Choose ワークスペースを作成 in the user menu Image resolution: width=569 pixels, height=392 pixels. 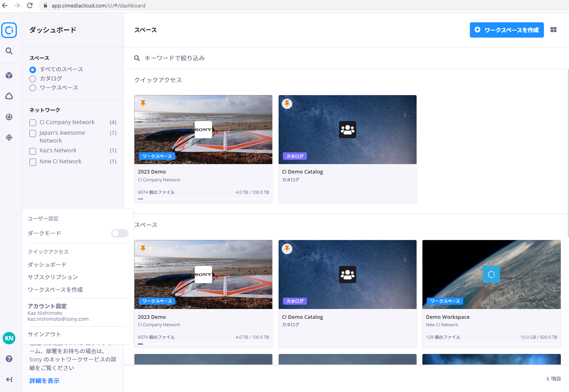(55, 290)
